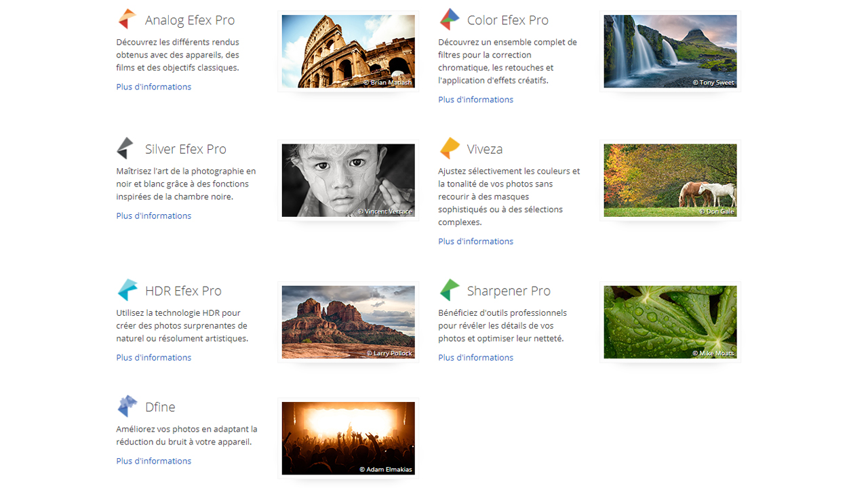This screenshot has width=868, height=488.
Task: Click the horses photo by Don Gale
Action: [x=671, y=180]
